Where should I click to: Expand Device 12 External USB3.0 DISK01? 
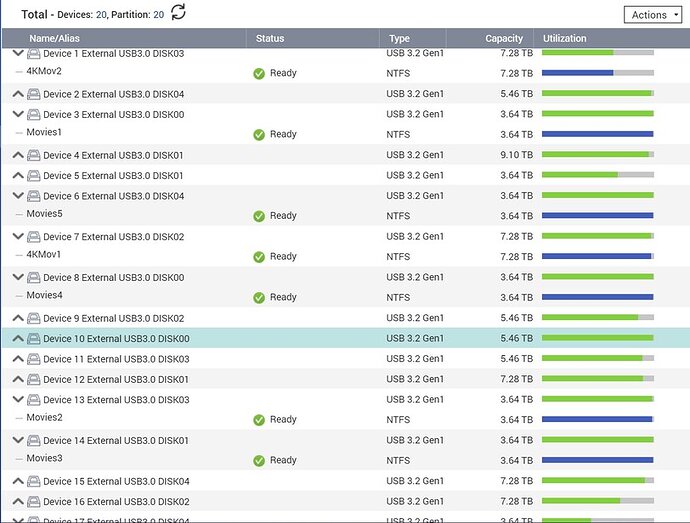coord(18,379)
